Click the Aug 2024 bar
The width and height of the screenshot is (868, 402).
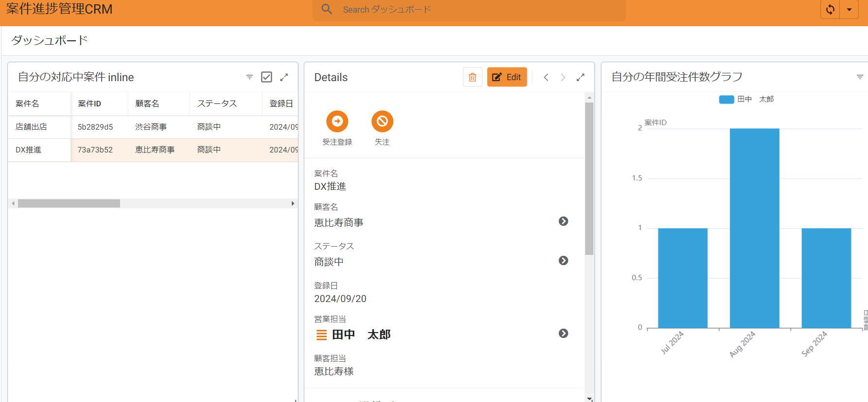(x=754, y=228)
